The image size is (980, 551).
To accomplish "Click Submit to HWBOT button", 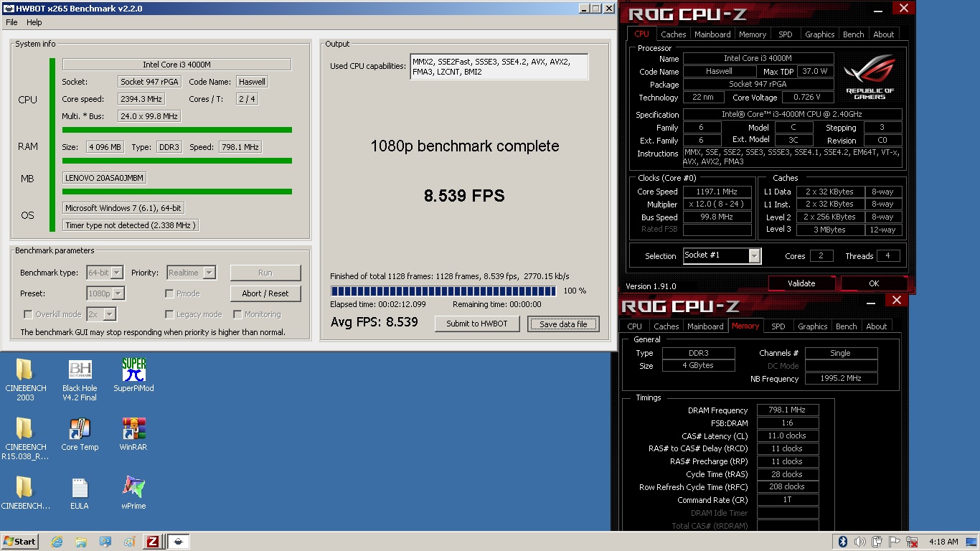I will [x=477, y=324].
